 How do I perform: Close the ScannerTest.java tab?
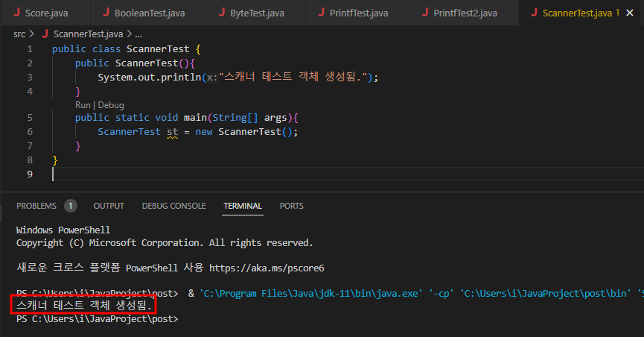pos(630,13)
